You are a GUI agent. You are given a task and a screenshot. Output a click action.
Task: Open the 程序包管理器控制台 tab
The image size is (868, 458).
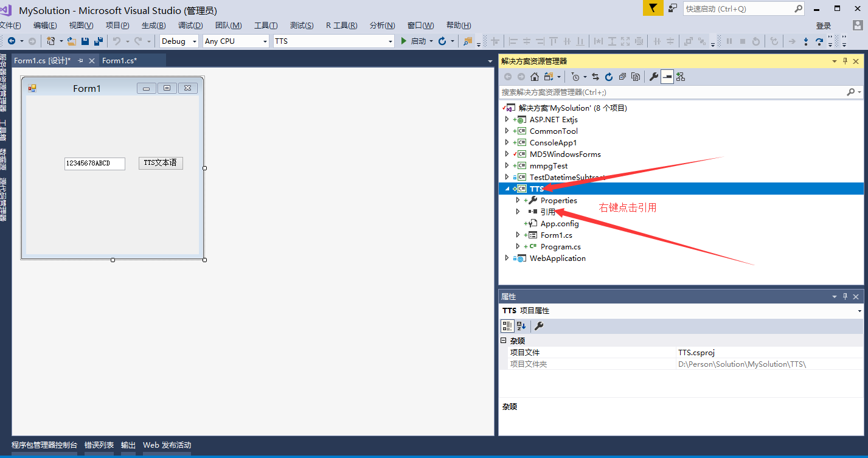click(44, 445)
